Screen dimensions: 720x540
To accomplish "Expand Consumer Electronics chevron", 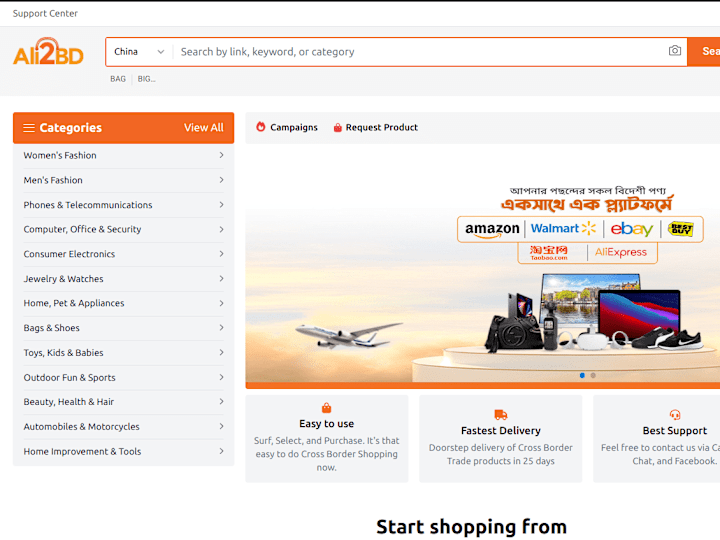I will pyautogui.click(x=221, y=254).
